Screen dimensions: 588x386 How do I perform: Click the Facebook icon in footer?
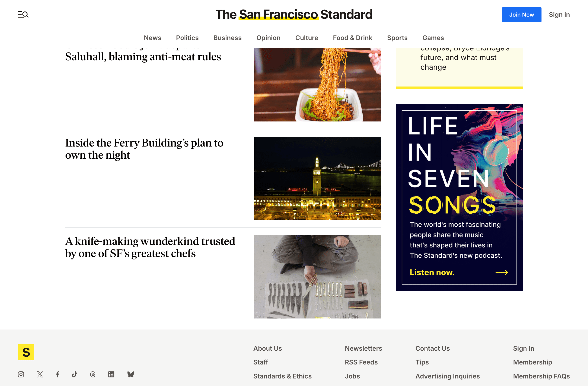point(58,374)
